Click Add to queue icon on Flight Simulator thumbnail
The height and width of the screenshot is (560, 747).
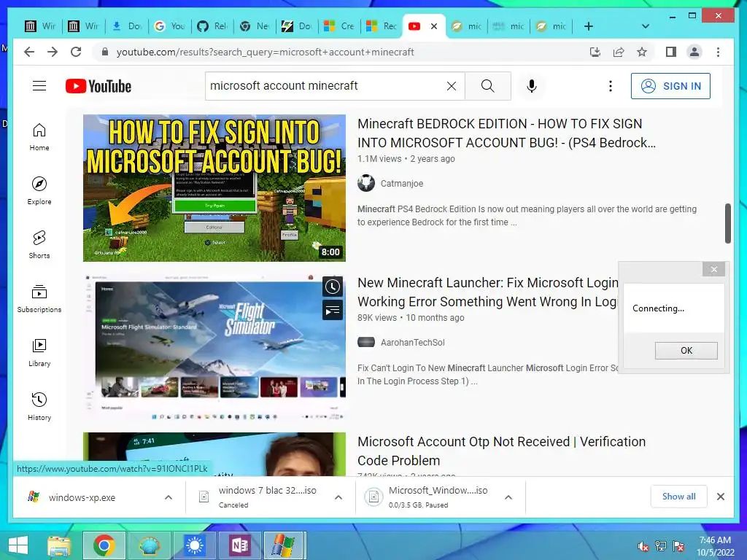click(x=333, y=311)
